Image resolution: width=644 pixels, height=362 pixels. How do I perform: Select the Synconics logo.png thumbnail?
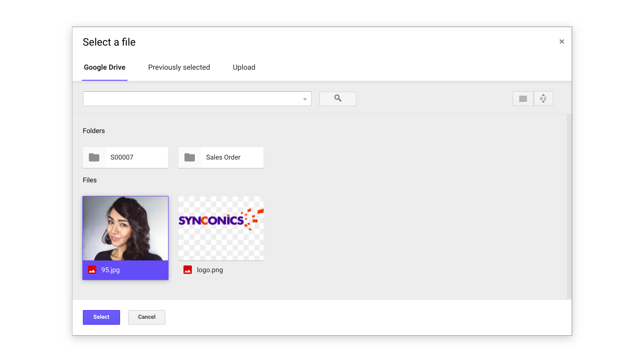221,228
